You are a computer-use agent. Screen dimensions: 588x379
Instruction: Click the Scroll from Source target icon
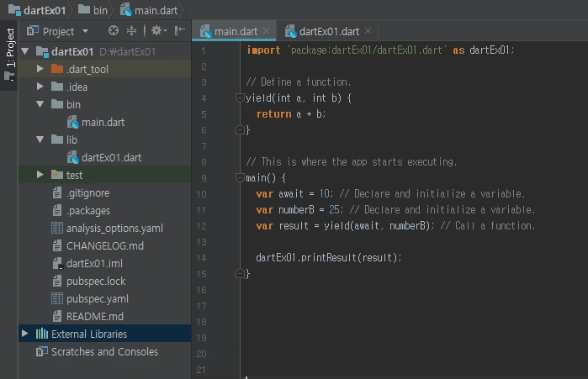pyautogui.click(x=114, y=31)
